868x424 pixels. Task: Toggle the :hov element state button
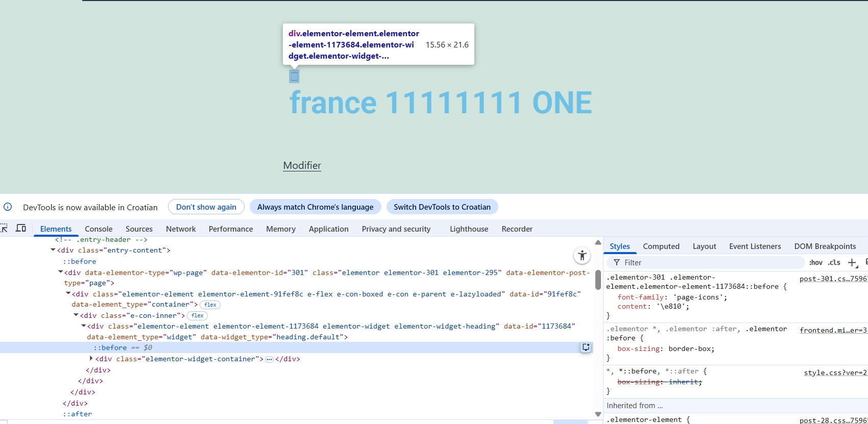point(816,263)
